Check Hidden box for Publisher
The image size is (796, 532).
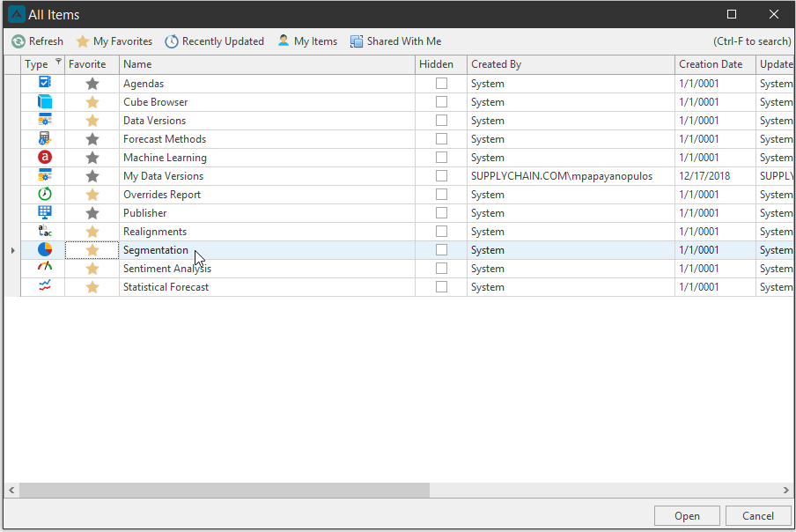point(442,212)
